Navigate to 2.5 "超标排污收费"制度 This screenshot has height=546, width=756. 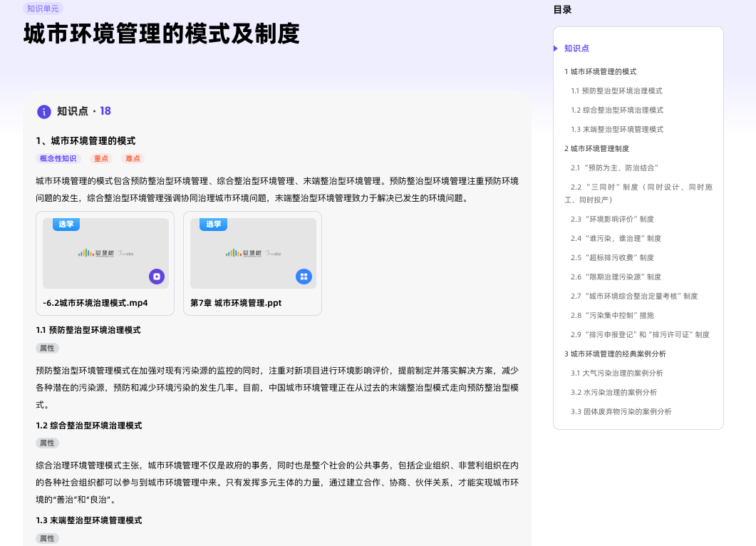click(612, 258)
